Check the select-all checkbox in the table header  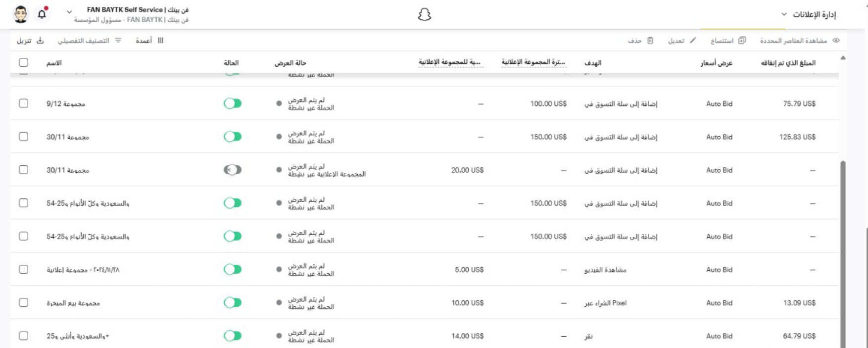coord(23,63)
